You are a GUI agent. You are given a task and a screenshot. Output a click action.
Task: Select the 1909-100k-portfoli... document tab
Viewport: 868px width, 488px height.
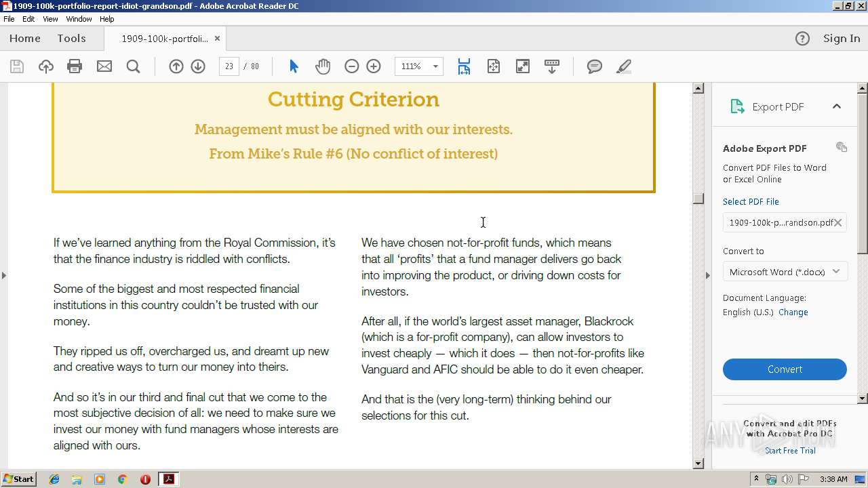pyautogui.click(x=165, y=39)
